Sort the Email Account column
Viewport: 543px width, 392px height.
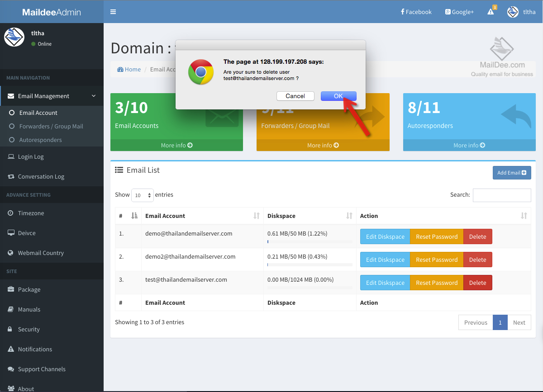165,216
